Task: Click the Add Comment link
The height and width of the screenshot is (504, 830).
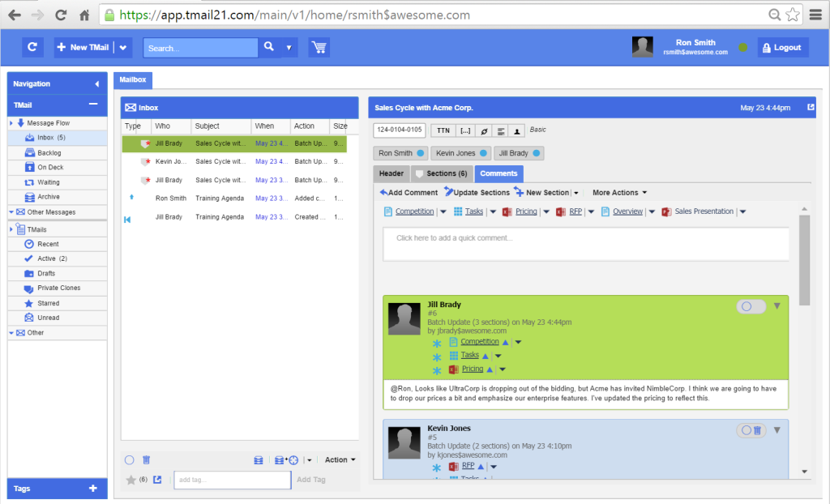Action: [410, 192]
